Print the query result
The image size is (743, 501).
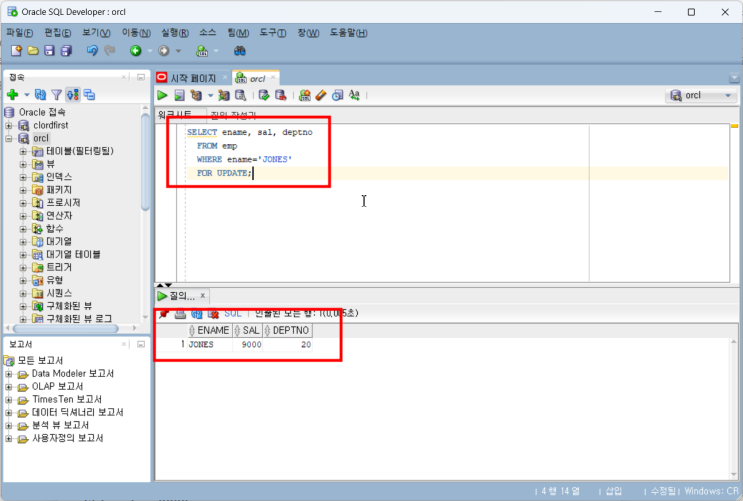[180, 314]
